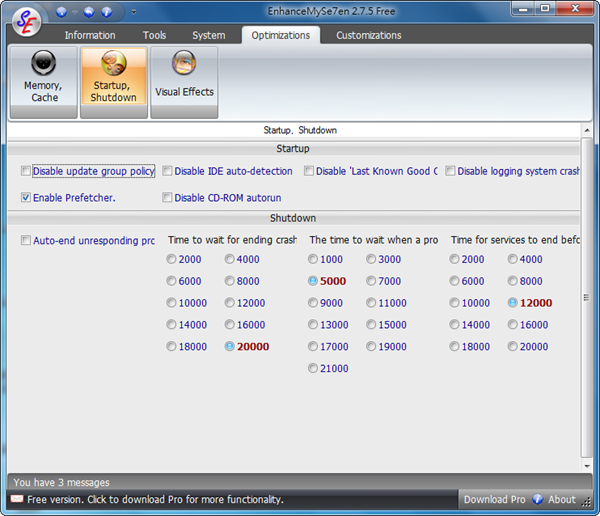Click the Download Pro button
600x516 pixels.
[x=494, y=499]
